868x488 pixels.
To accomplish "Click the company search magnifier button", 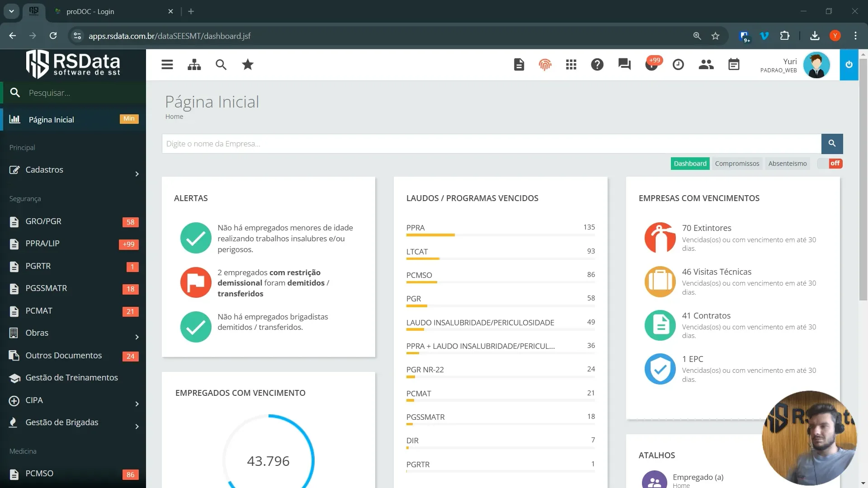I will (x=832, y=143).
